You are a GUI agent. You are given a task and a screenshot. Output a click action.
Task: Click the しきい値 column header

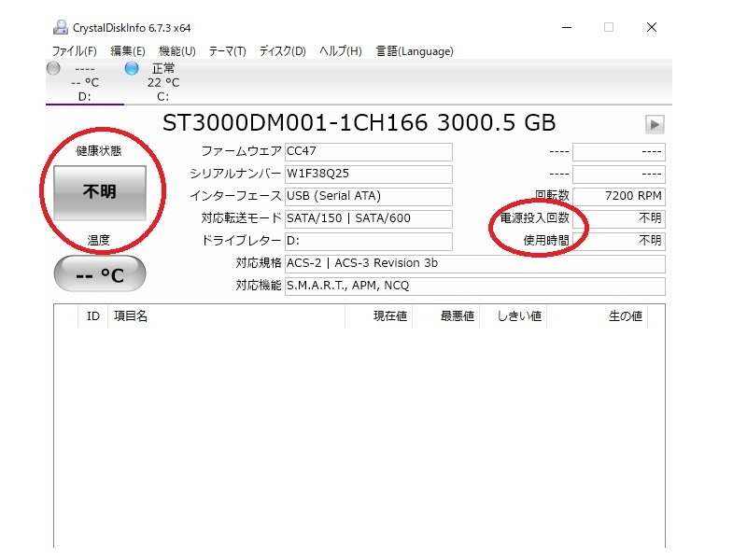[x=513, y=316]
